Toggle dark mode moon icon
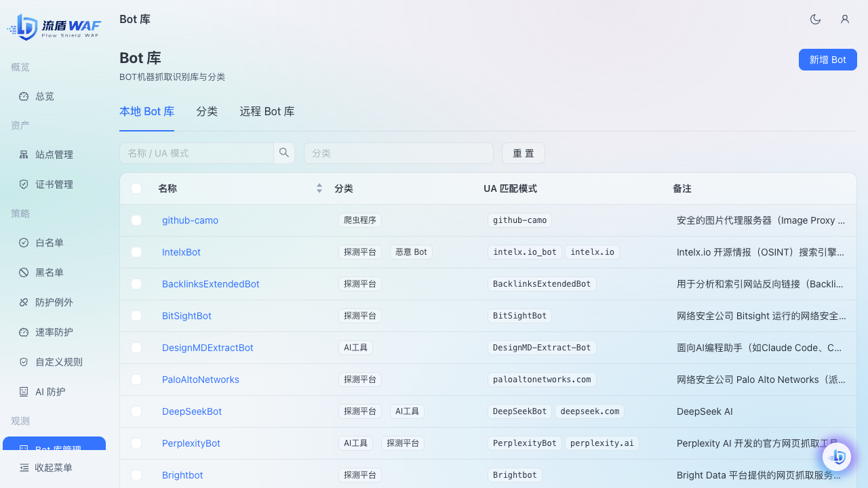This screenshot has height=488, width=868. coord(816,19)
